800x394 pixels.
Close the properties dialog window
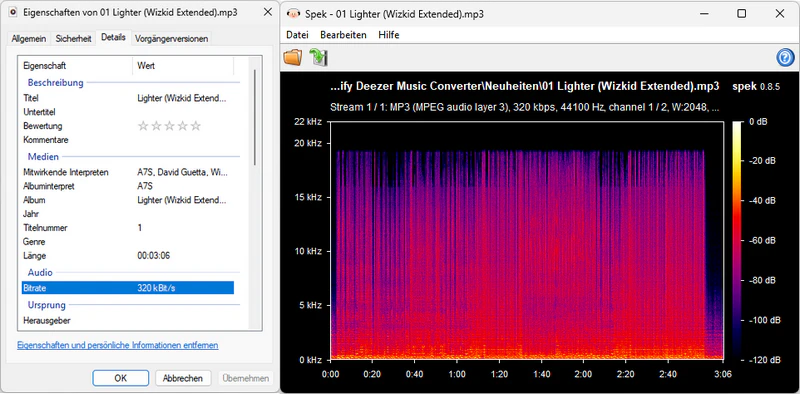pyautogui.click(x=267, y=12)
